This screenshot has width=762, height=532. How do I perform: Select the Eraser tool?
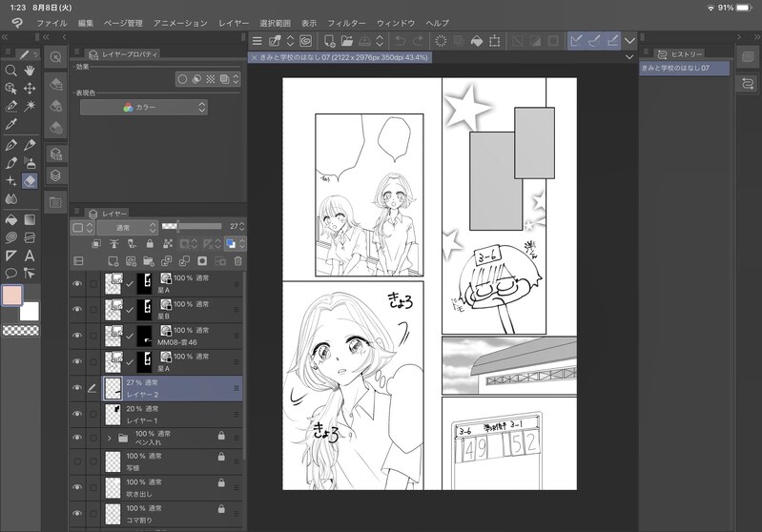coord(30,181)
